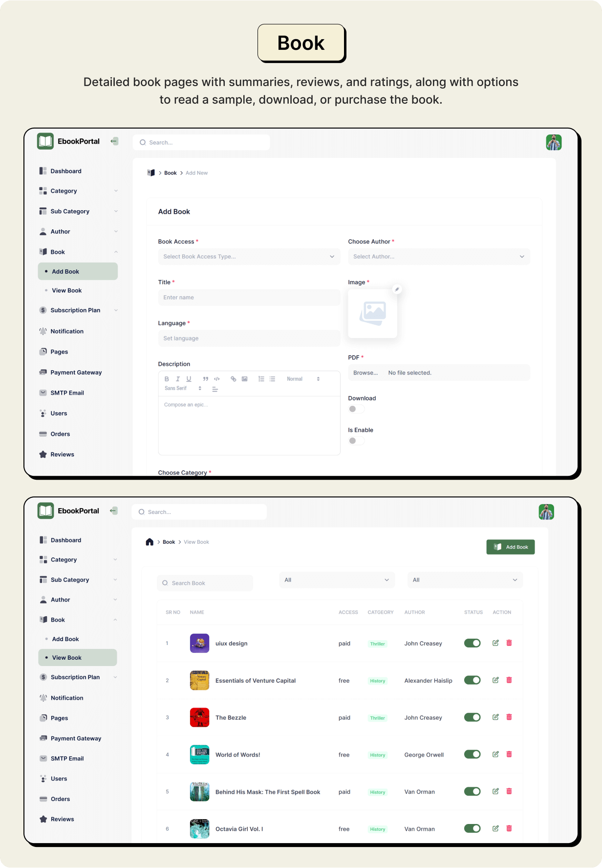Enable the Download toggle
The height and width of the screenshot is (868, 602).
click(356, 409)
